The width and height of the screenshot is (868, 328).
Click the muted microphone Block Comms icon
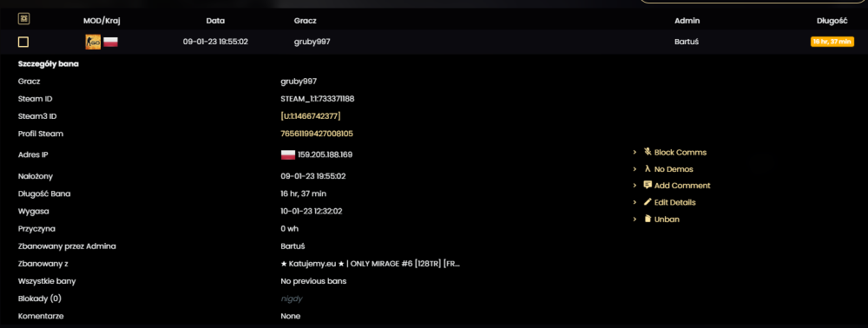point(648,152)
